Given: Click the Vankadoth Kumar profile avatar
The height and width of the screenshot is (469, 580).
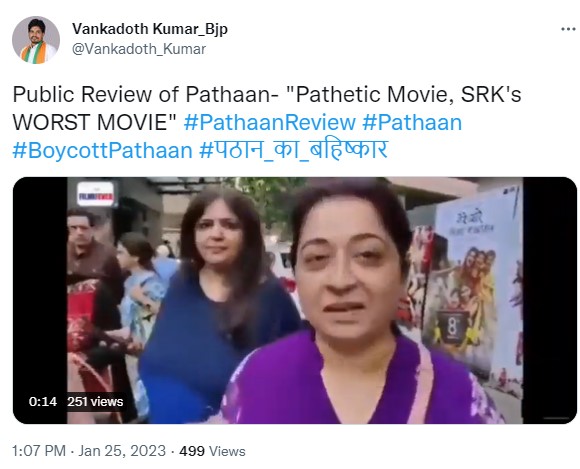Looking at the screenshot, I should pos(36,40).
